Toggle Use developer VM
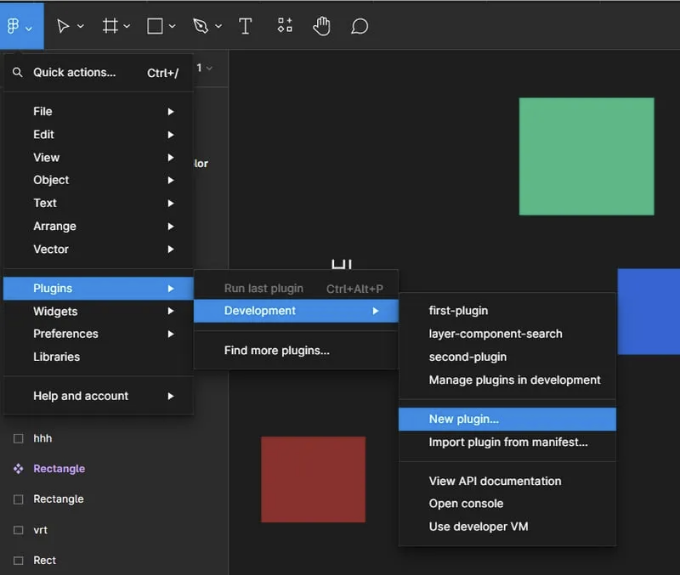The image size is (680, 575). (x=507, y=526)
